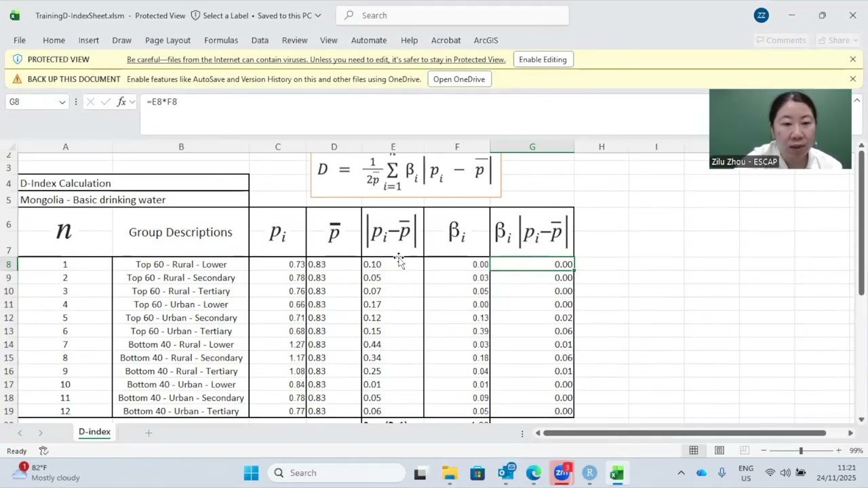Viewport: 868px width, 488px height.
Task: Open Zoom from the taskbar
Action: pos(561,473)
